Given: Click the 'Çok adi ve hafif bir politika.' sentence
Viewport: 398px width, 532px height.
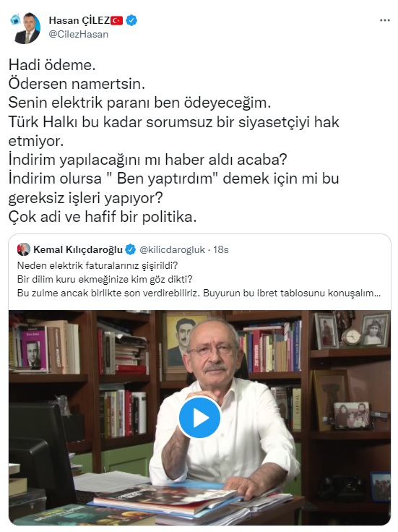Looking at the screenshot, I should 103,217.
